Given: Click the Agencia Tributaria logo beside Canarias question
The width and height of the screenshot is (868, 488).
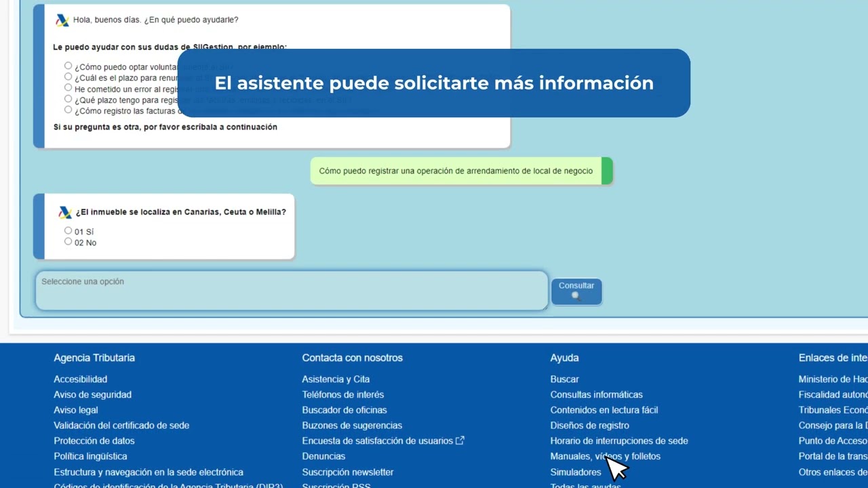Looking at the screenshot, I should [65, 212].
